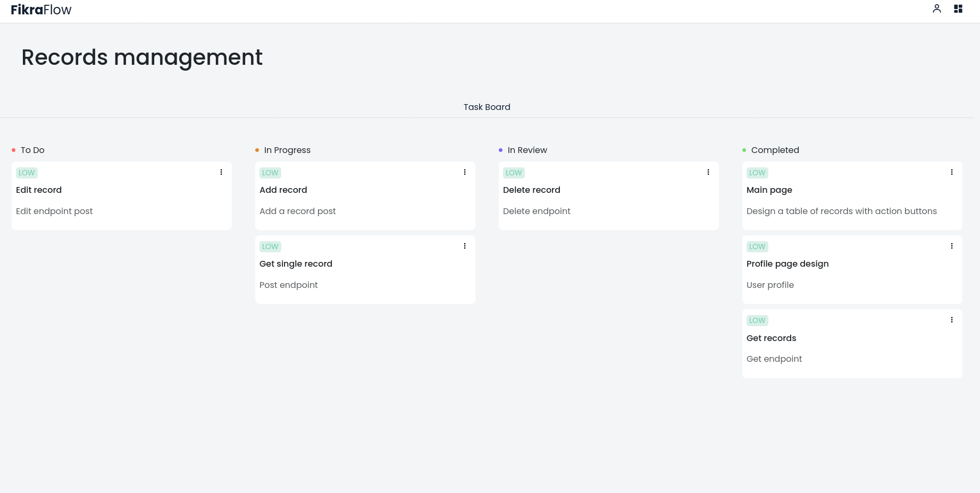Open three-dot menu on Delete record card

[708, 172]
